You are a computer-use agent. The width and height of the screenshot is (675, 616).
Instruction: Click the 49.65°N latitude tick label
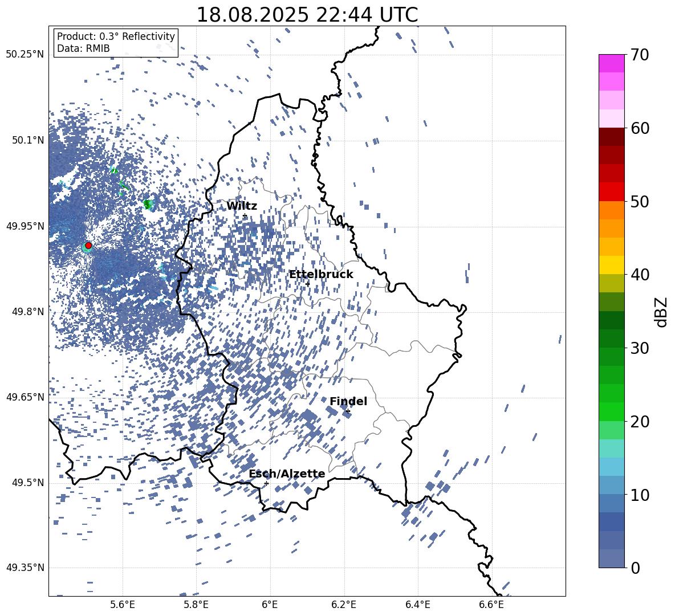(x=25, y=397)
